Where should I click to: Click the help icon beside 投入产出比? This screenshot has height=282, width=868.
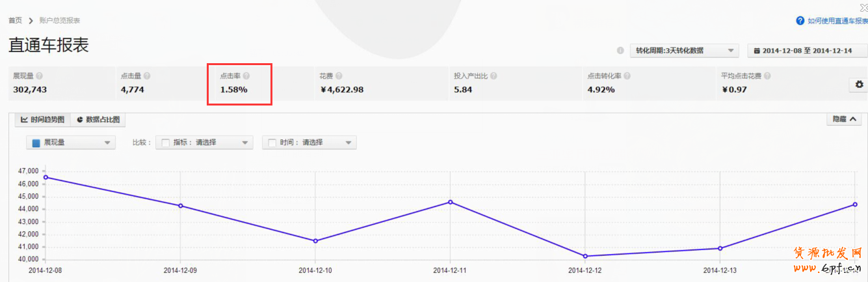493,76
